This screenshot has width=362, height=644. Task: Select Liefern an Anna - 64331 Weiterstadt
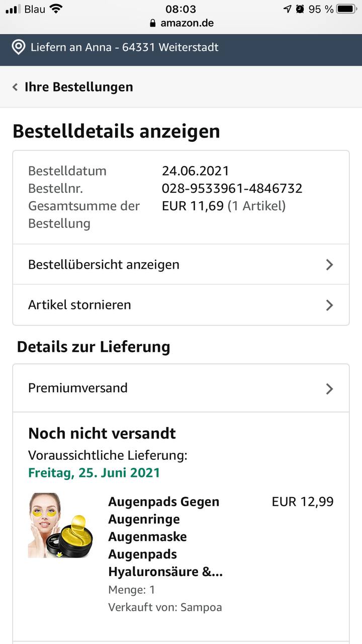click(125, 48)
